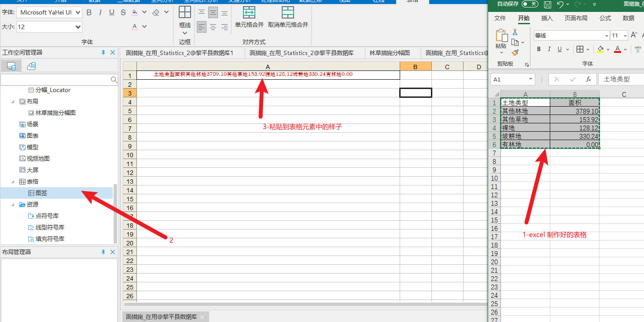Screen dimensions: 644x322
Task: Switch to 林草措施分幅图 document tab
Action: click(x=390, y=53)
